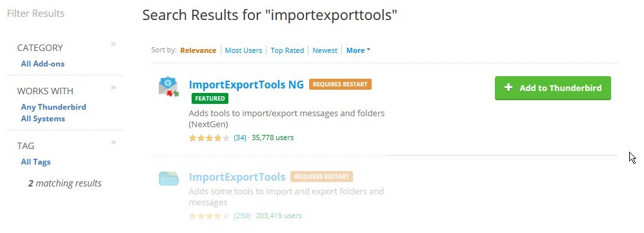644x233 pixels.
Task: Open the 34 reviews link
Action: click(240, 137)
